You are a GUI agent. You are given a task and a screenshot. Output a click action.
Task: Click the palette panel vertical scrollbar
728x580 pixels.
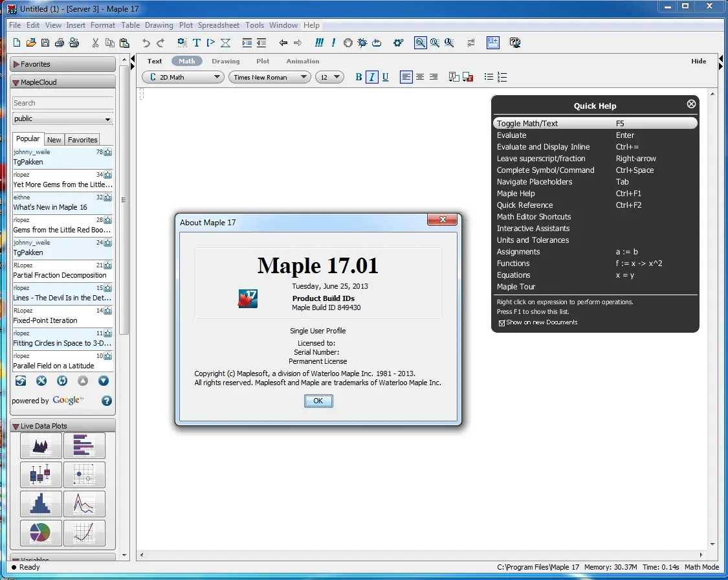point(124,199)
